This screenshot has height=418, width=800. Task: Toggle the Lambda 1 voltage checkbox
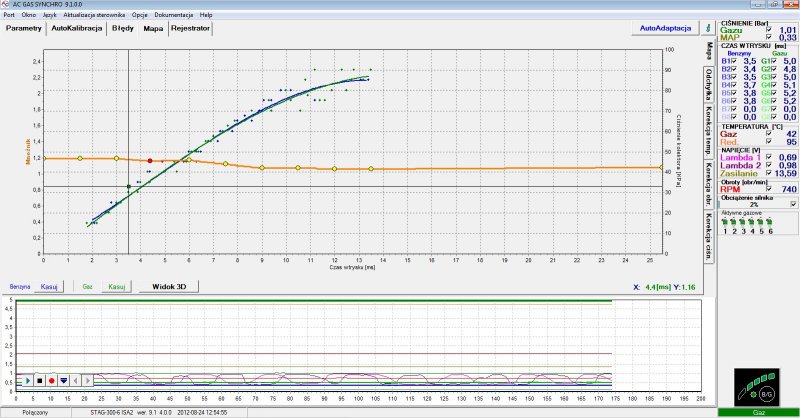tap(769, 157)
